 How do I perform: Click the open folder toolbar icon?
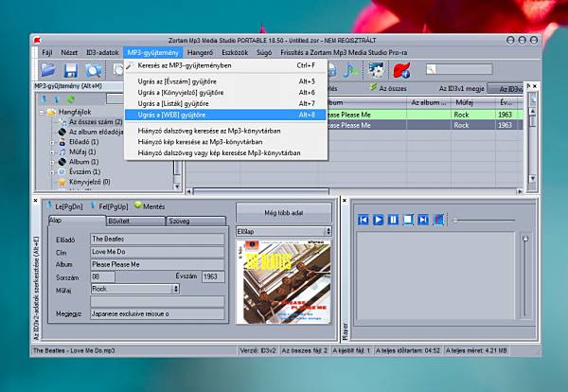click(48, 69)
